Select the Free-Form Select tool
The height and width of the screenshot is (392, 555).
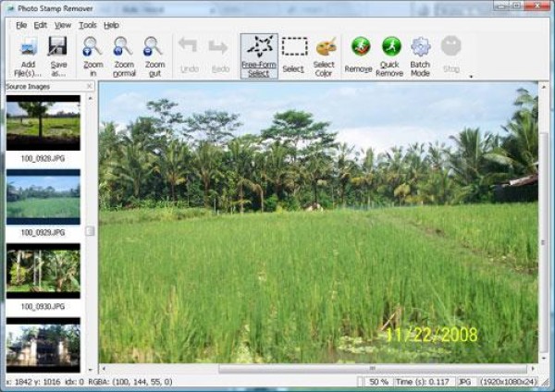pos(259,55)
